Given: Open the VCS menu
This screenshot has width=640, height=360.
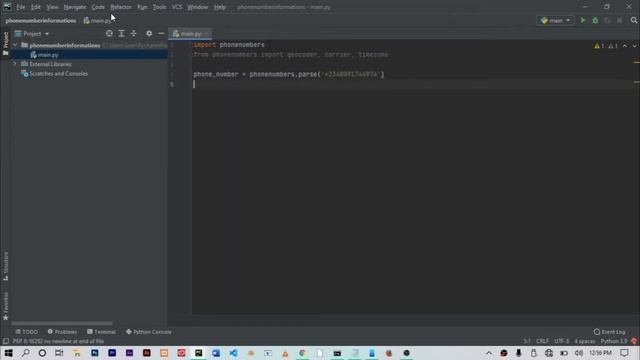Looking at the screenshot, I should (177, 7).
